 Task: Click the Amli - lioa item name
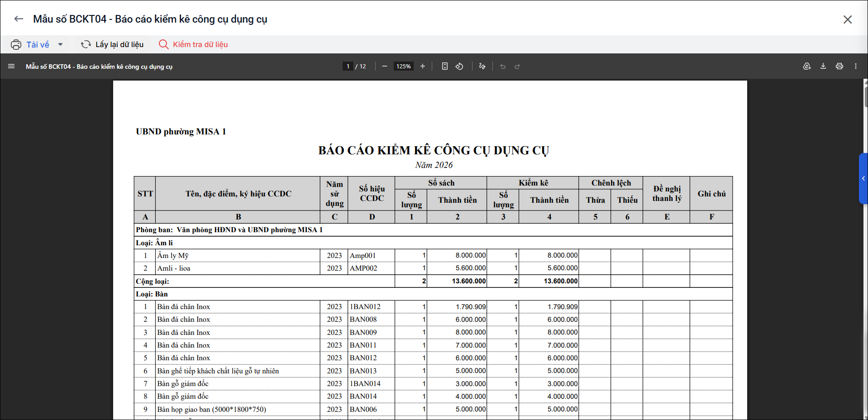pos(174,268)
